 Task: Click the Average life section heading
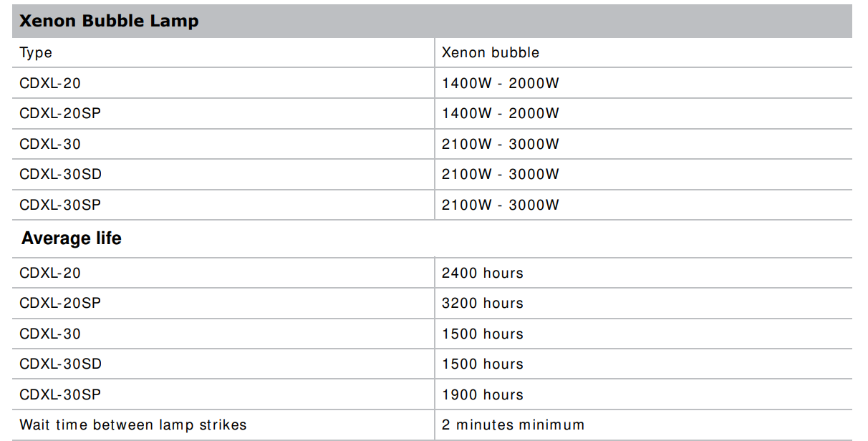(x=72, y=238)
